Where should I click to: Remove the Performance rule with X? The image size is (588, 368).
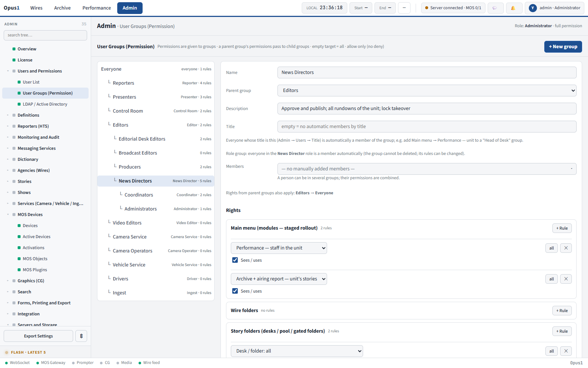(x=566, y=248)
